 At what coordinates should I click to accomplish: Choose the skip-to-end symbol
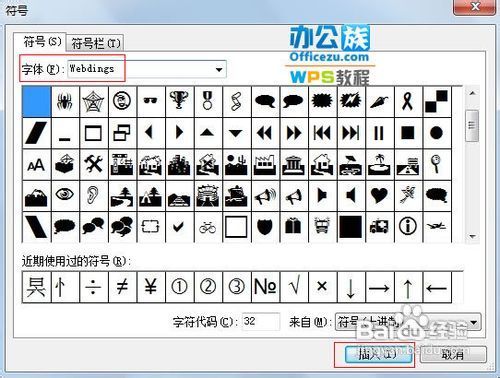[351, 133]
